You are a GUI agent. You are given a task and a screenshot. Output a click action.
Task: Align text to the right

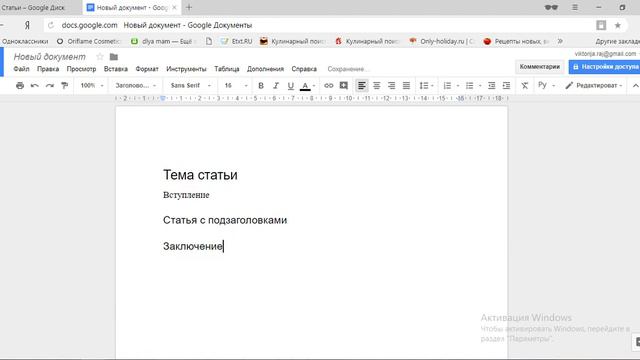391,86
